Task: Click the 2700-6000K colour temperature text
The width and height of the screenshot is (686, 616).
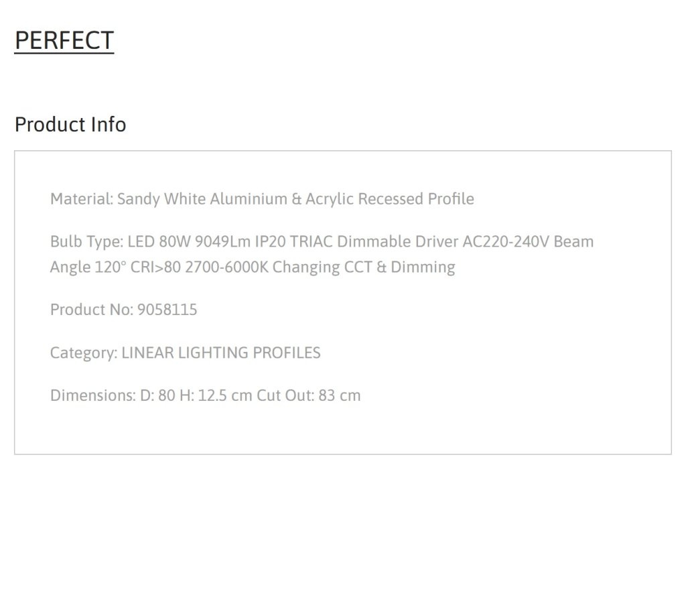Action: (226, 267)
